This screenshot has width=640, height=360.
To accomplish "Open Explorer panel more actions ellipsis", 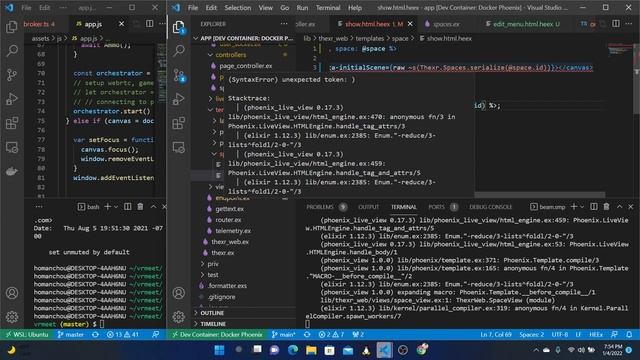I will 284,24.
